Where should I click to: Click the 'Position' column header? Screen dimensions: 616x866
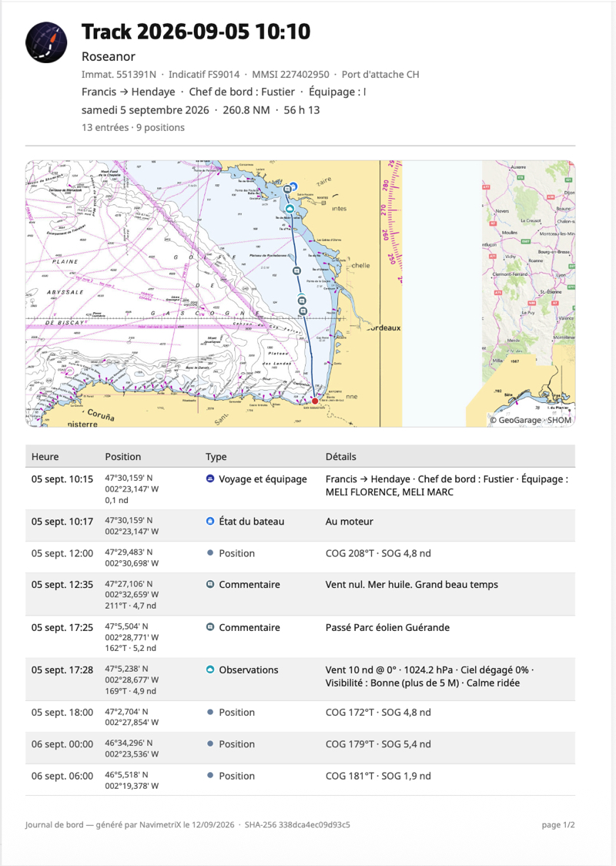tap(123, 457)
